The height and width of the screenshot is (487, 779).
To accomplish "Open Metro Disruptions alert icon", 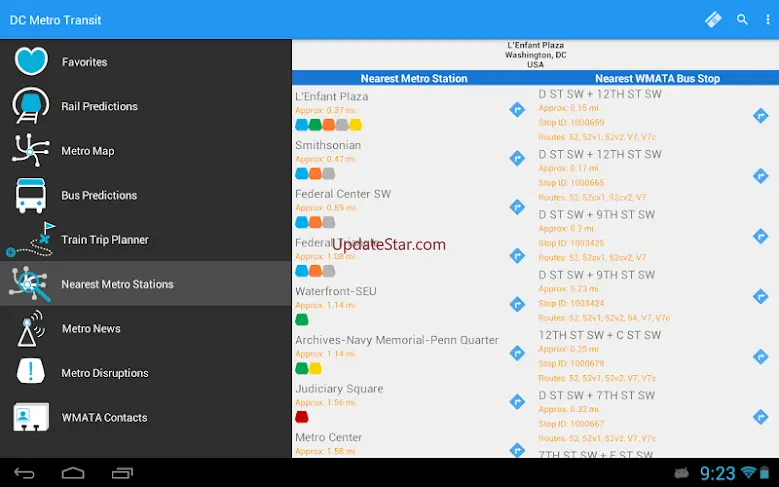I will pos(31,372).
